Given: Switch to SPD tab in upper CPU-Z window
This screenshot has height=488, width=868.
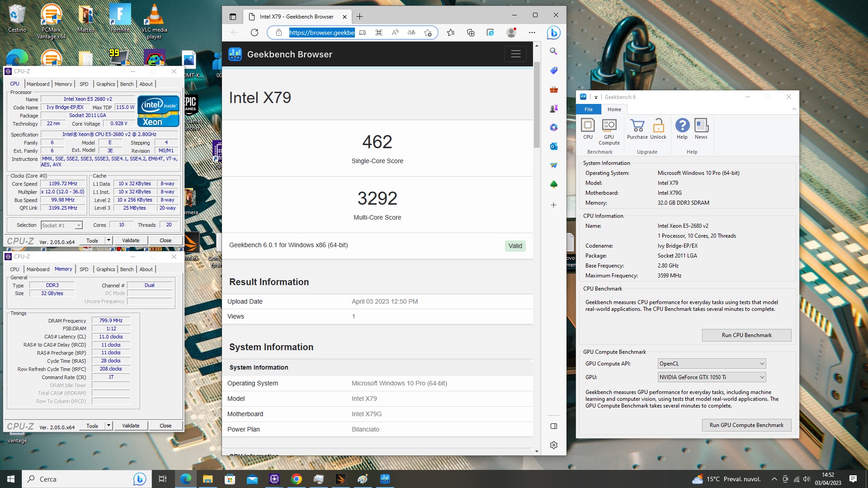Looking at the screenshot, I should [x=84, y=84].
